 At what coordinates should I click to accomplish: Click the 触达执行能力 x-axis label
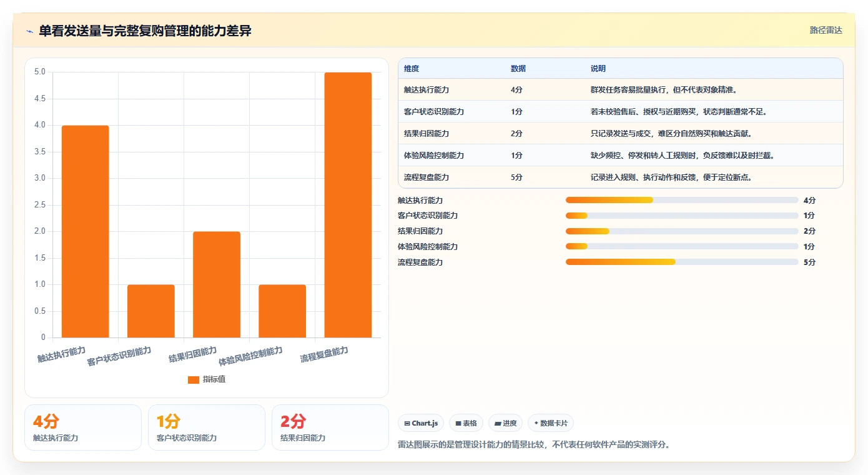(x=61, y=355)
